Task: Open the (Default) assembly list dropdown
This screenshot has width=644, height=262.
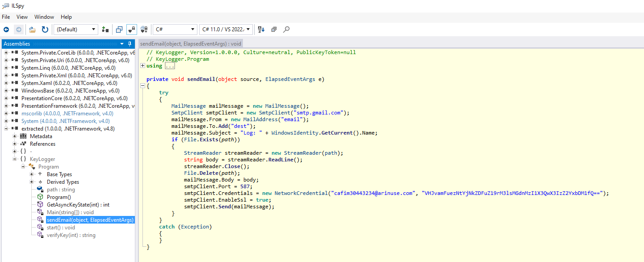Action: (75, 30)
